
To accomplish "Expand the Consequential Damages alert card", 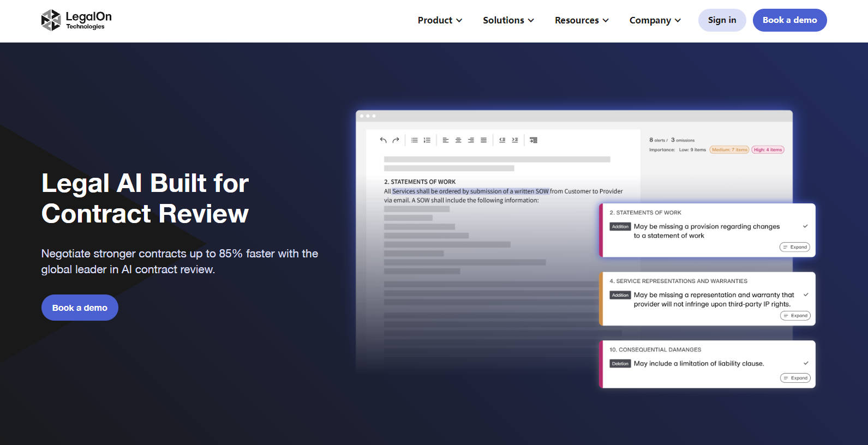I will 795,378.
